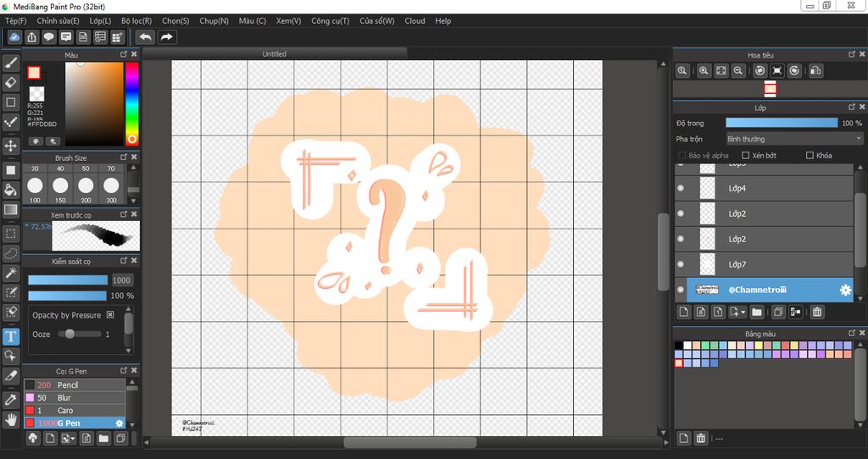Duplicate layer icon in layer panel

778,312
